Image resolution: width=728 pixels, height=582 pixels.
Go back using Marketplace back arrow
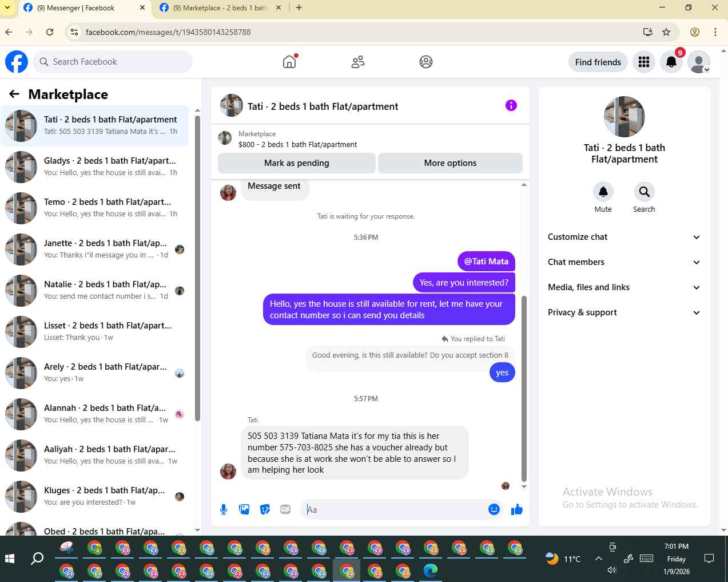tap(14, 94)
